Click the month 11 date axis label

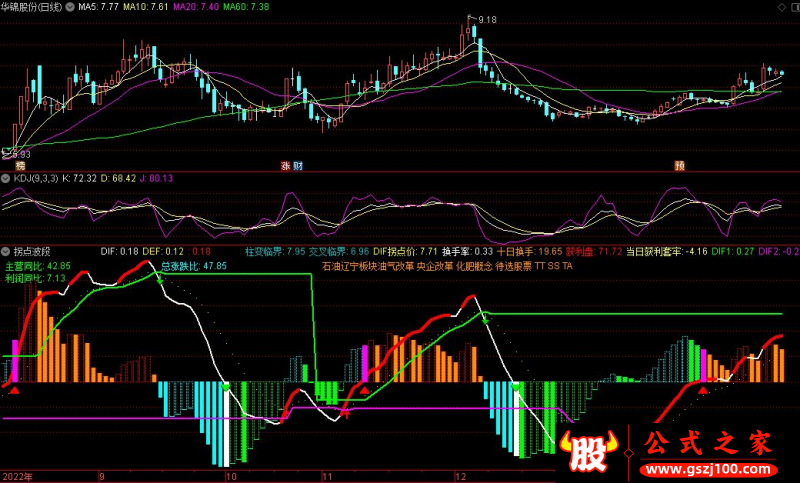(327, 477)
